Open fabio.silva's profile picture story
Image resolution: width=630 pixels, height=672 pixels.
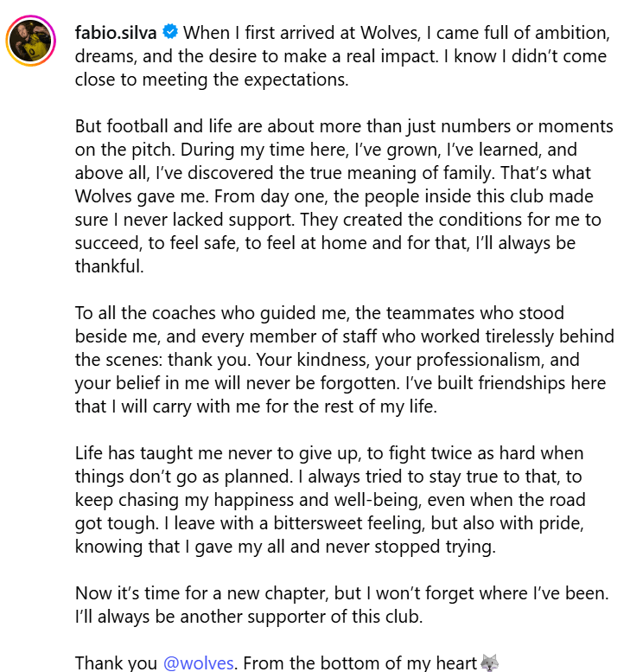[31, 41]
